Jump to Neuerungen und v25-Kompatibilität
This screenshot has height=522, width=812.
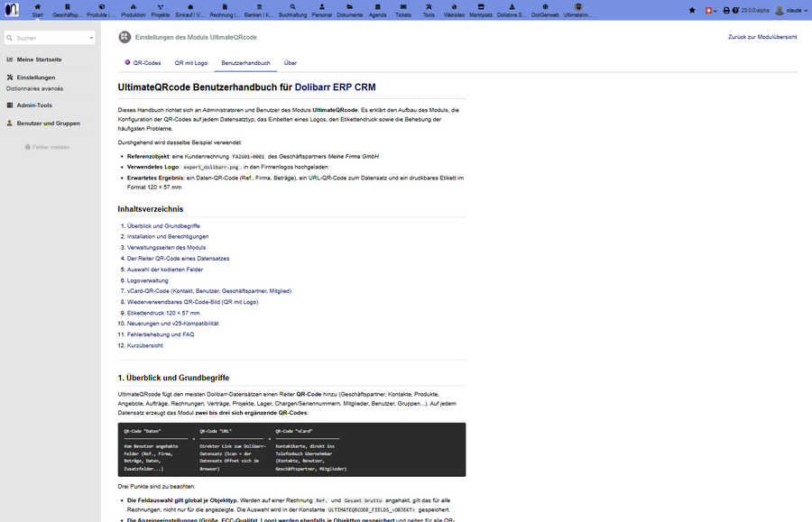[x=172, y=324]
